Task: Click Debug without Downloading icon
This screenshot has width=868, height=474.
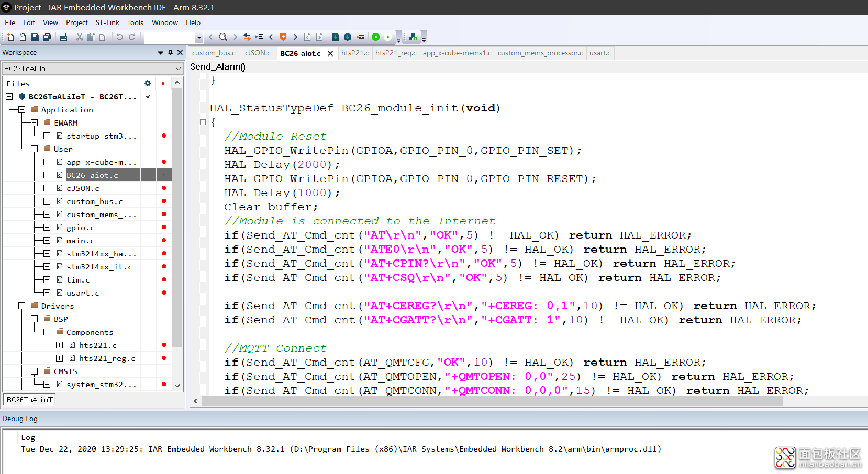Action: point(388,37)
